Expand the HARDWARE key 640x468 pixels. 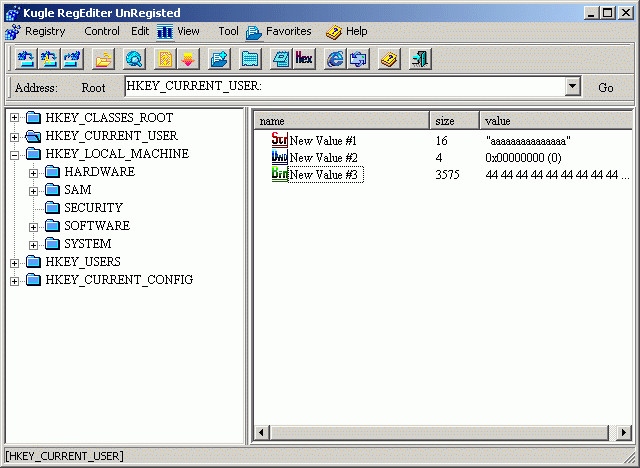tap(33, 173)
